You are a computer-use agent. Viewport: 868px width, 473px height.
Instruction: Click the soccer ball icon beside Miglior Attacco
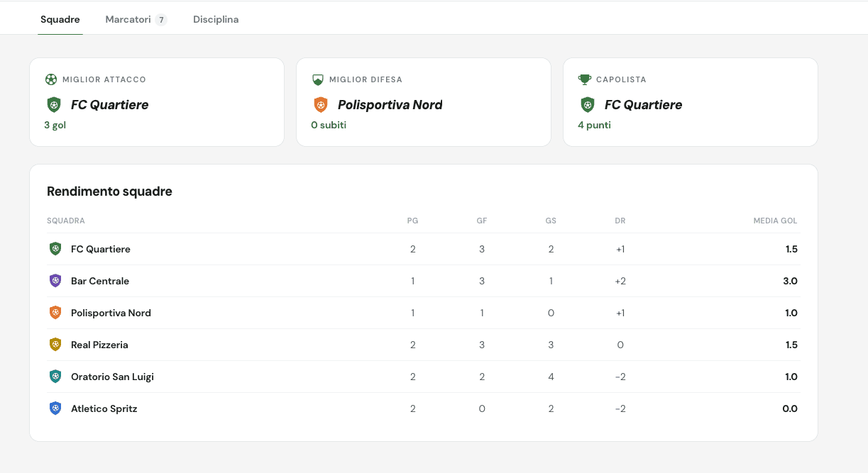pos(51,79)
